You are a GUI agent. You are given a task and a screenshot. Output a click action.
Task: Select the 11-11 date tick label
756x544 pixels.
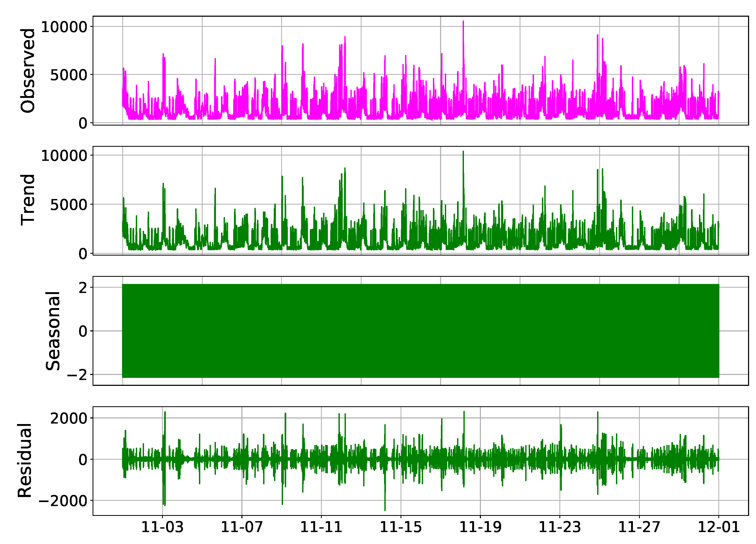click(x=321, y=527)
